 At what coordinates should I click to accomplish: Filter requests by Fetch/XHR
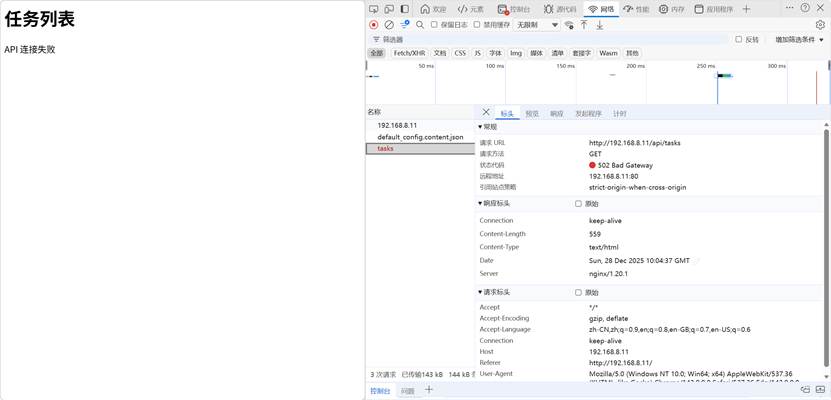coord(409,53)
